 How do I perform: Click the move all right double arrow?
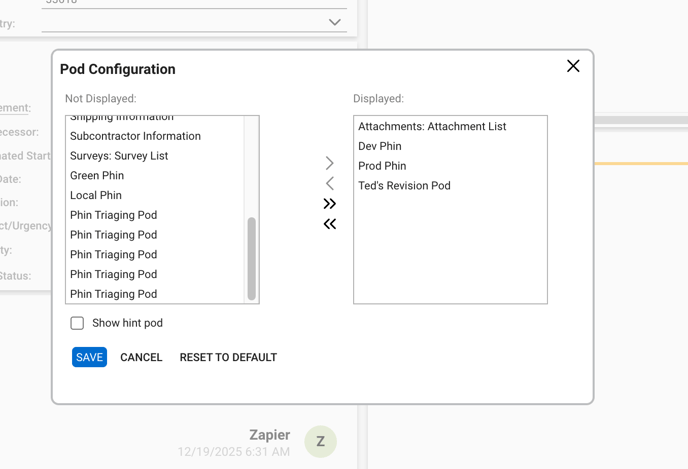[x=330, y=204]
